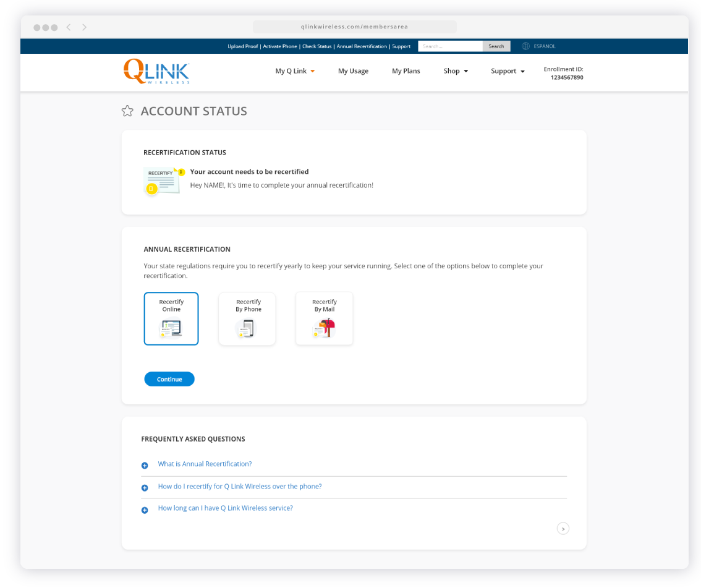Screen dimensions: 701x588
Task: Click the Q Link Wireless logo
Action: coord(156,72)
